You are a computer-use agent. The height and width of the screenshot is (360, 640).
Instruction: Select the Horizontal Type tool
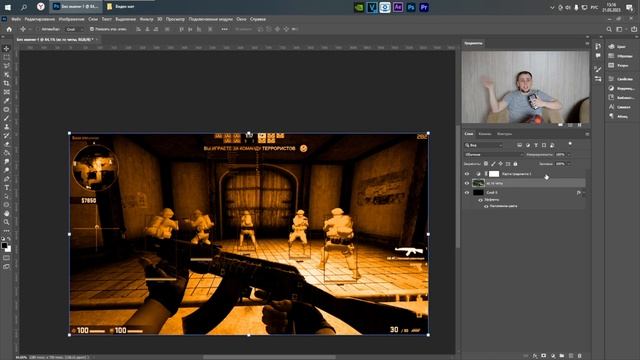pyautogui.click(x=6, y=188)
